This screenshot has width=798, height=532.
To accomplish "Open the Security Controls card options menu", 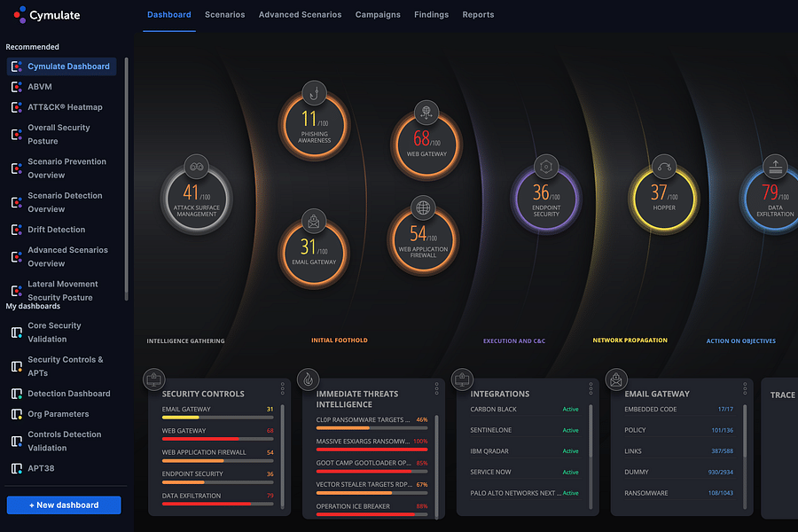I will click(283, 387).
